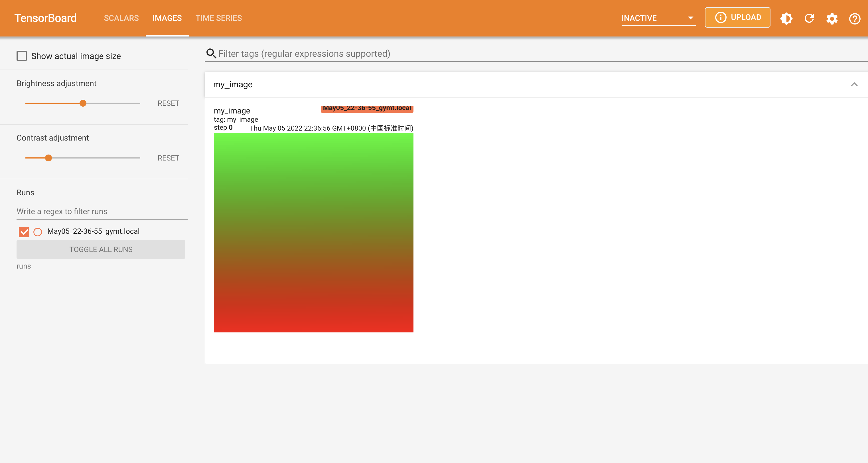Collapse the my_image section using its chevron
868x463 pixels.
pos(854,84)
